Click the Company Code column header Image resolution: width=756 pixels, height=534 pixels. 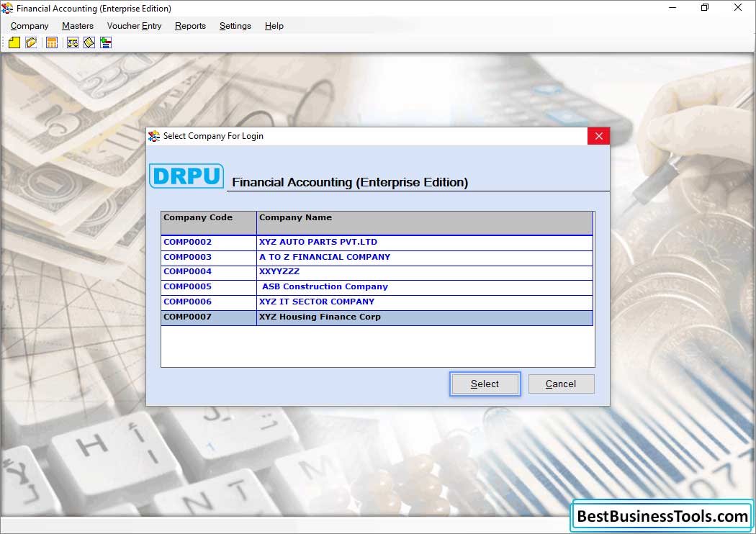point(209,222)
